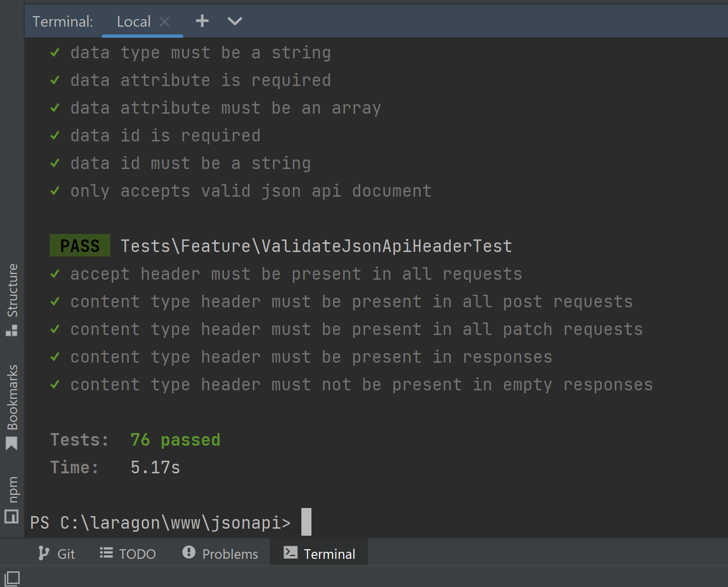Click the 'all patch requests' test line
This screenshot has width=728, height=587.
pyautogui.click(x=356, y=329)
